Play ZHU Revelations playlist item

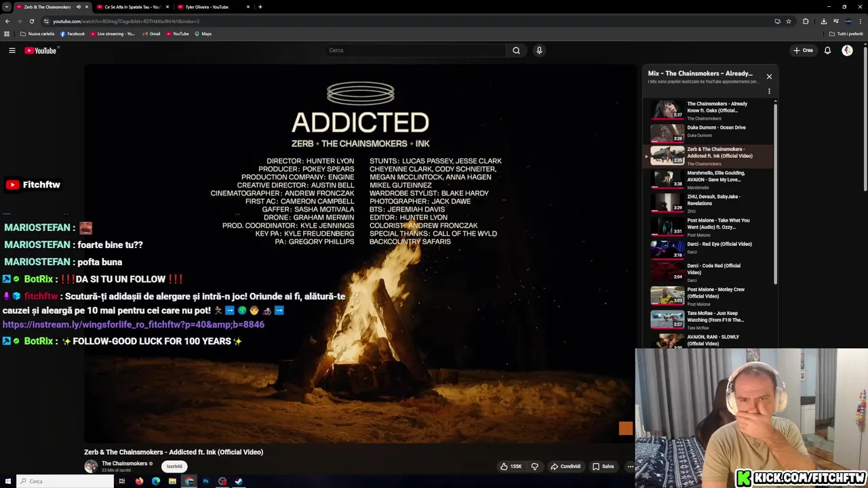coord(709,203)
